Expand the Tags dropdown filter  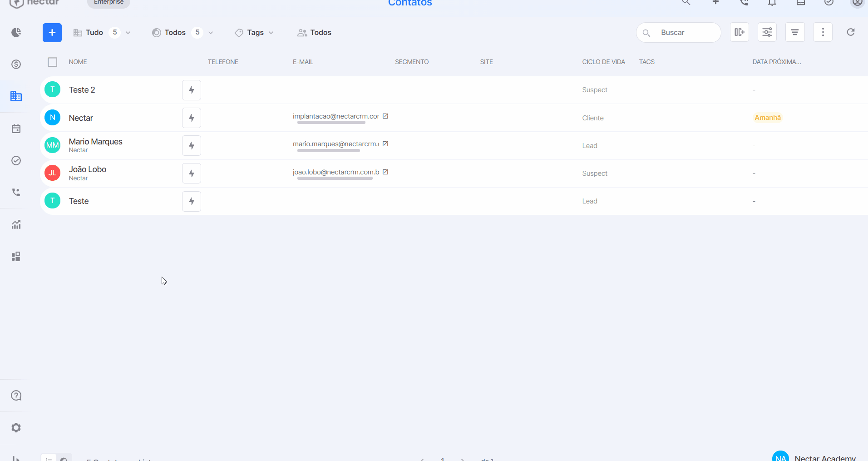(x=254, y=33)
